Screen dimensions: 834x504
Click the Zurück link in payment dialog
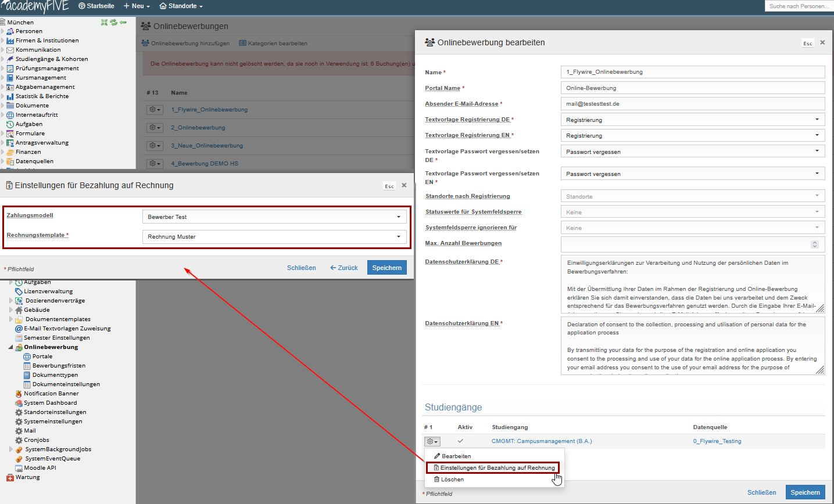pos(344,268)
